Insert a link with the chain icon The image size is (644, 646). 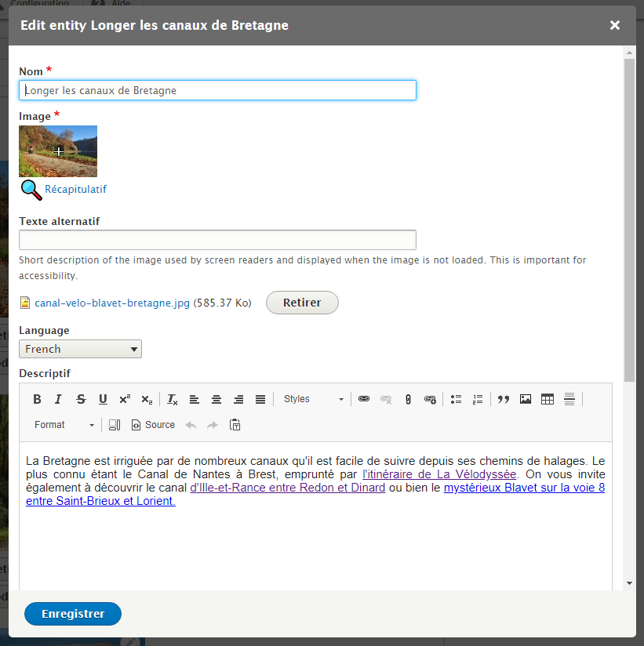point(364,399)
